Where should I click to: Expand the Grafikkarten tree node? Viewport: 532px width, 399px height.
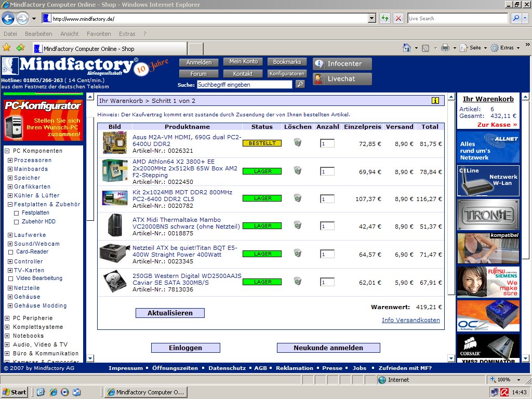click(10, 187)
